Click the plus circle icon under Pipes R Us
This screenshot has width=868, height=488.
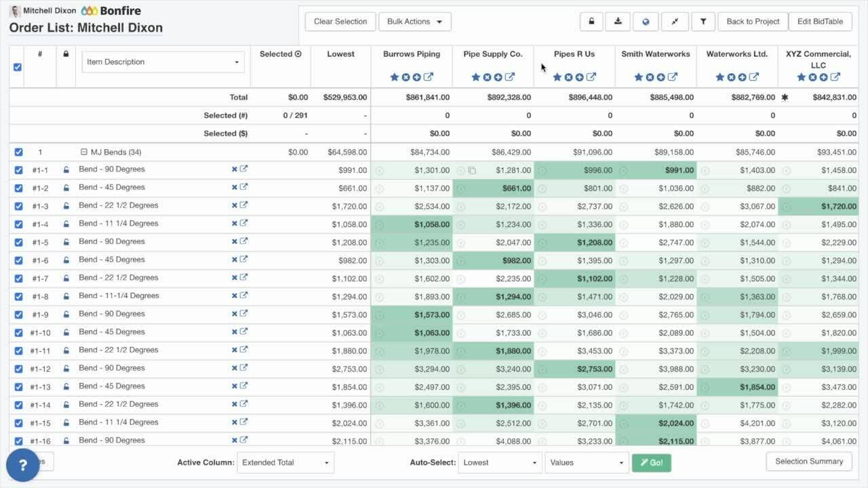[579, 77]
